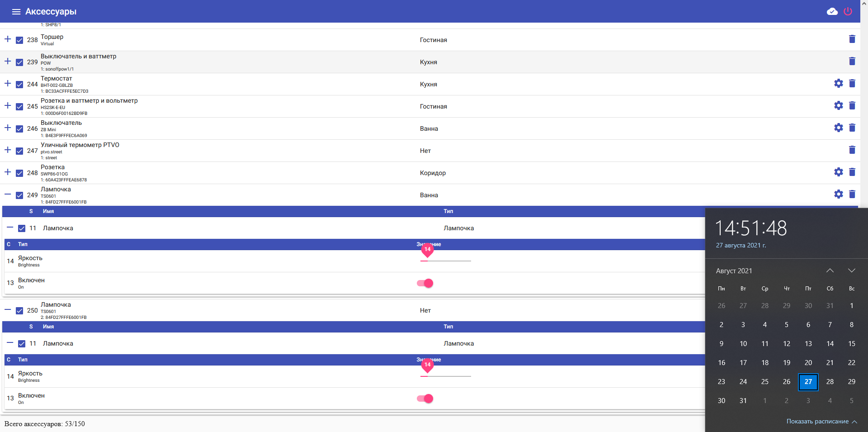Select day 14 in the August calendar
Image resolution: width=868 pixels, height=432 pixels.
[x=830, y=343]
